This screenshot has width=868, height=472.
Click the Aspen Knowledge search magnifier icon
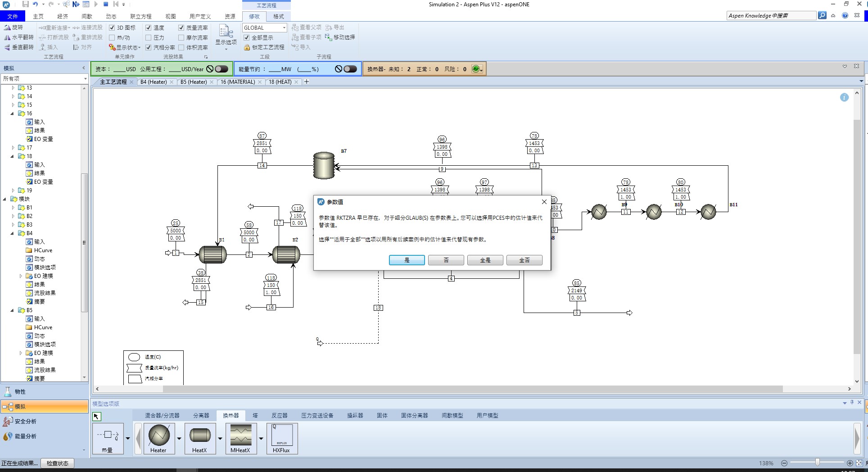(822, 15)
